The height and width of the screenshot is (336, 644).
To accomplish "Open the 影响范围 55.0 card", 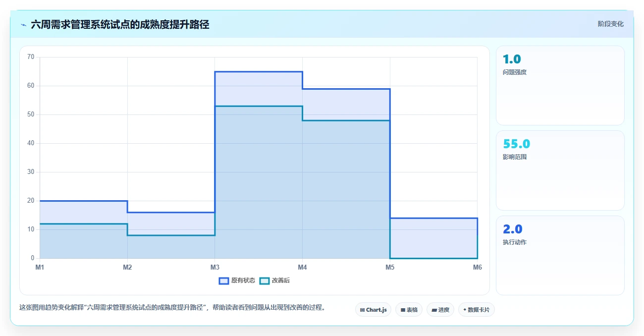I will (560, 170).
